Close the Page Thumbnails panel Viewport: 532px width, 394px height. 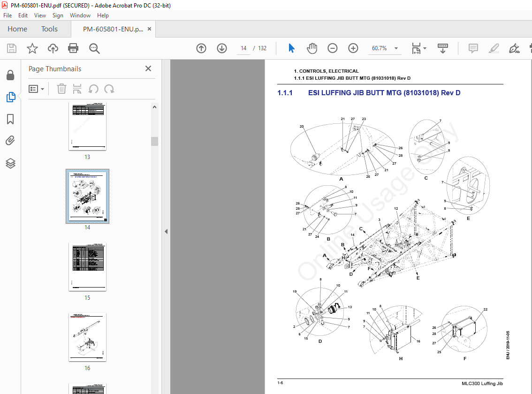148,68
